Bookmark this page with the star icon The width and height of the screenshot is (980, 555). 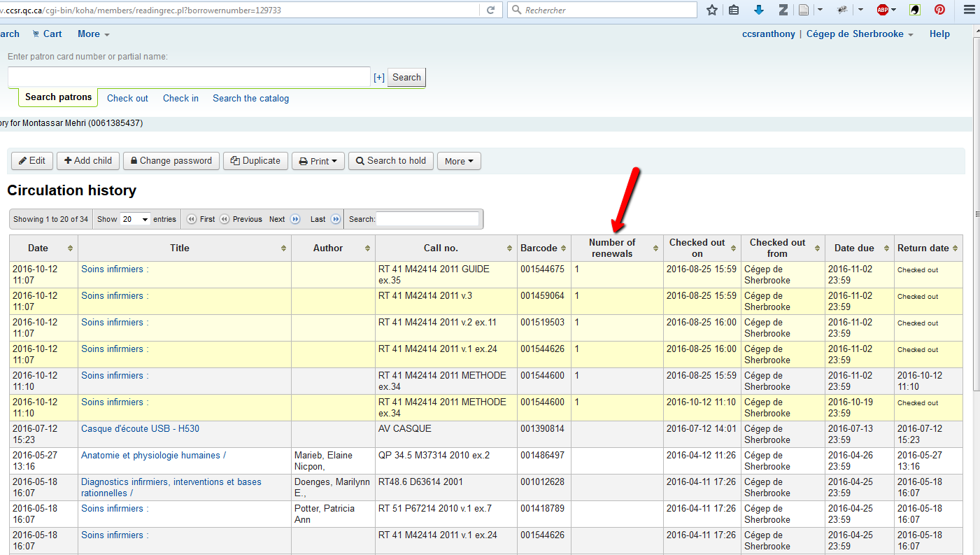[712, 10]
